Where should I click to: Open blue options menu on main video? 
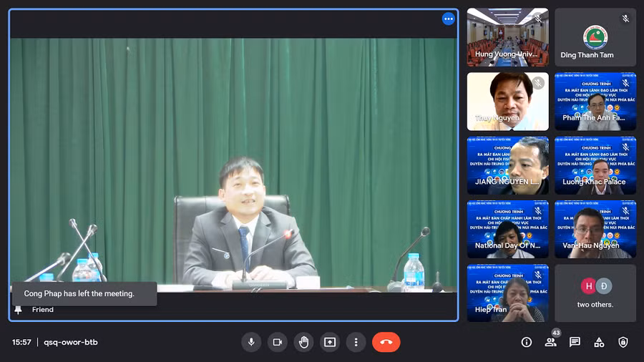[449, 19]
